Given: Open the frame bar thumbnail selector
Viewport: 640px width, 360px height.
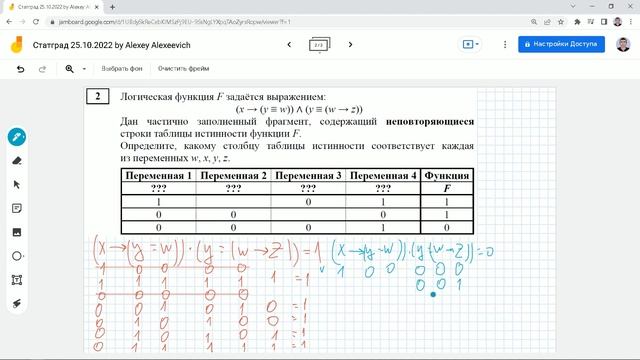Looking at the screenshot, I should click(x=320, y=44).
